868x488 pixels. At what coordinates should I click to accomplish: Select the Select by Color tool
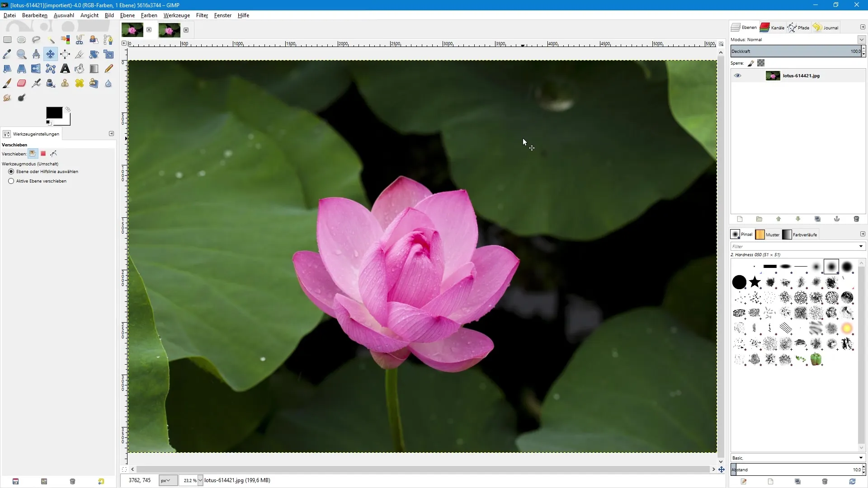[x=65, y=40]
